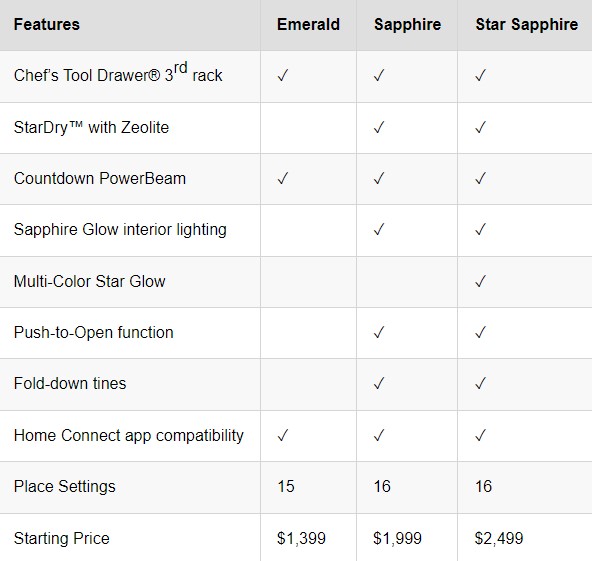Screen dimensions: 592x561
Task: Click the Sapphire starting price $1,999
Action: pyautogui.click(x=398, y=538)
